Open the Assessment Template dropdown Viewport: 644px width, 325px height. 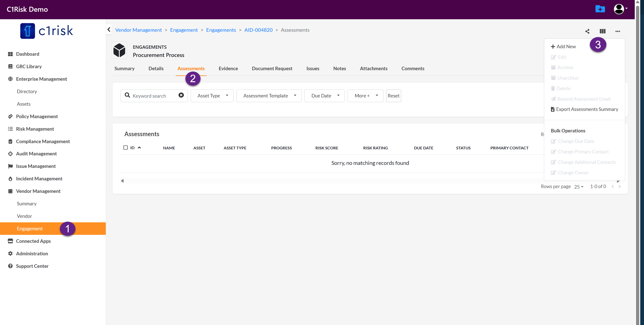(269, 96)
